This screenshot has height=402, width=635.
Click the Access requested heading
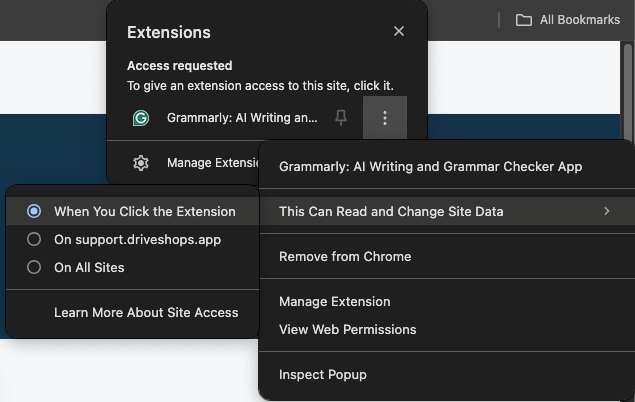tap(179, 66)
